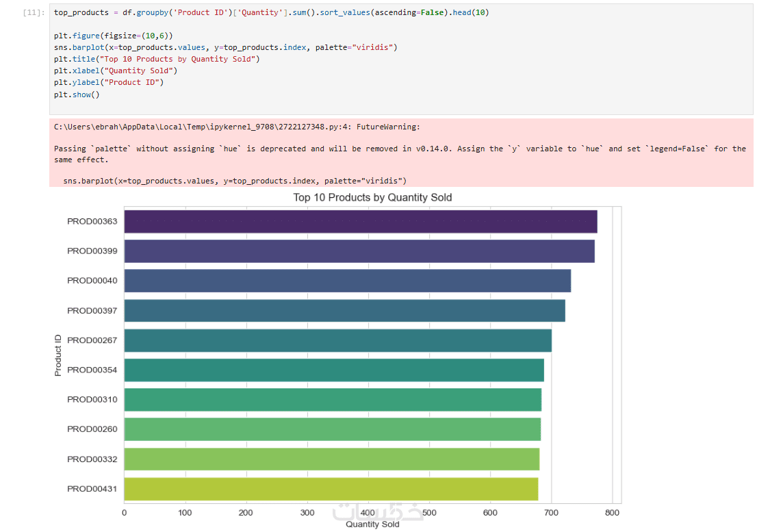The width and height of the screenshot is (757, 532).
Task: Click the PROD00399 bar in the chart
Action: point(359,251)
